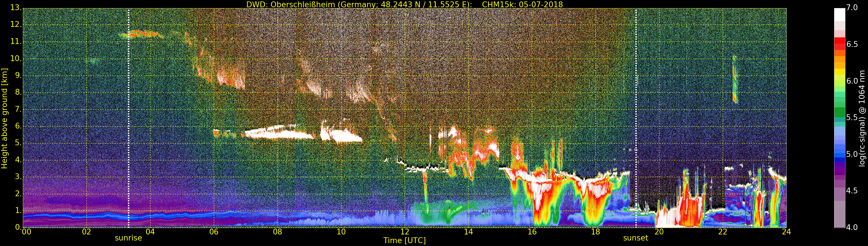Click the x-axis tick label '12'
The image size is (868, 246).
tap(405, 232)
